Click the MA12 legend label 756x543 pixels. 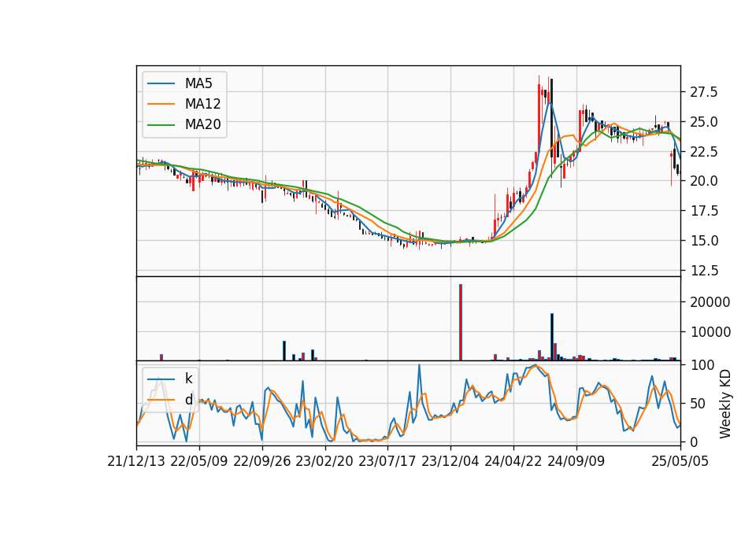[202, 104]
